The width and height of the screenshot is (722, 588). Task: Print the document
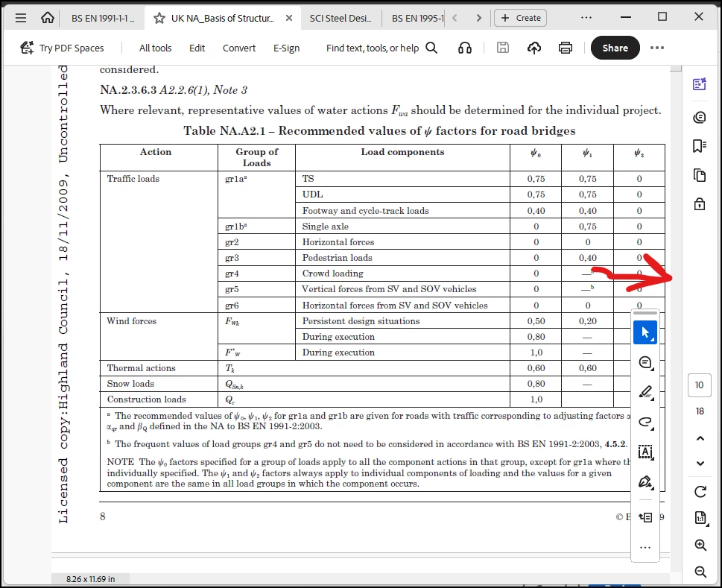coord(566,48)
